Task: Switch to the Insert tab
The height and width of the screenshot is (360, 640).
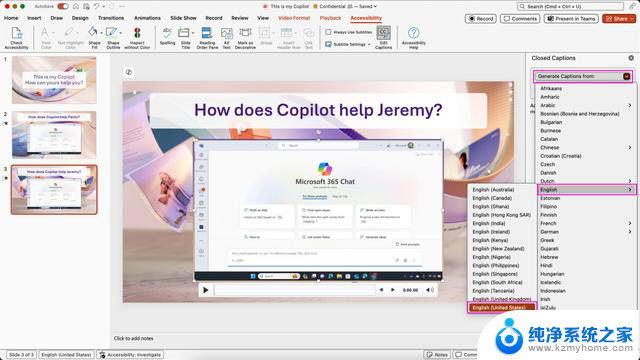Action: 34,18
